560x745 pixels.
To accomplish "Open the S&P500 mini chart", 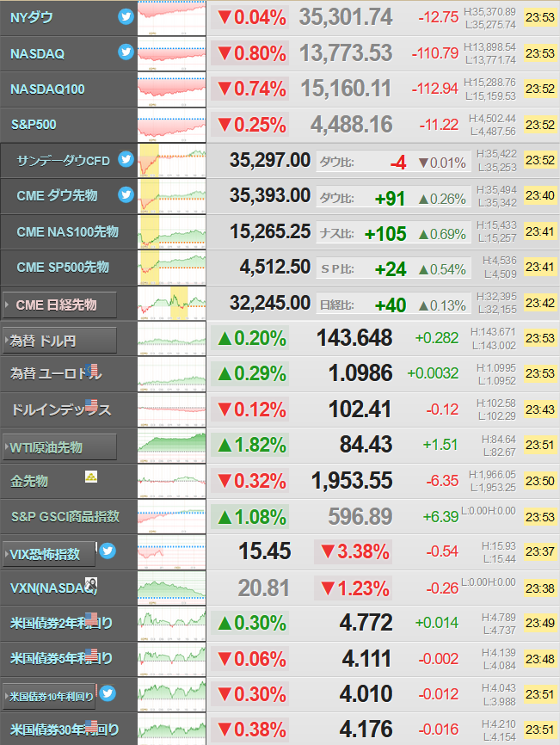I will click(172, 125).
